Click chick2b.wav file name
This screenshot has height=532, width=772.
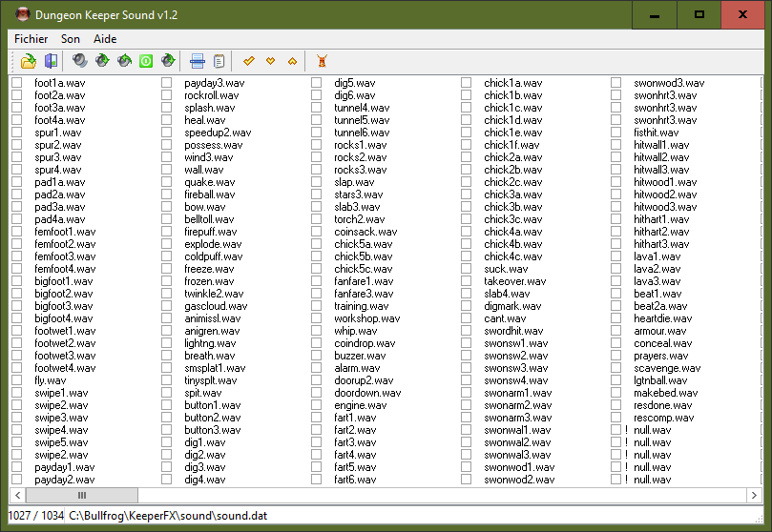(x=513, y=170)
